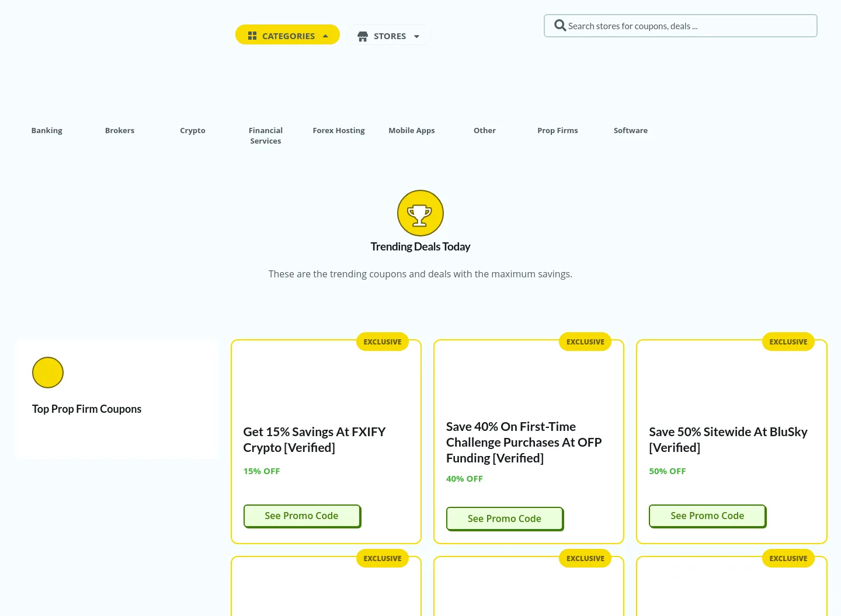Go to Forex Hosting category
The image size is (841, 616).
[339, 130]
